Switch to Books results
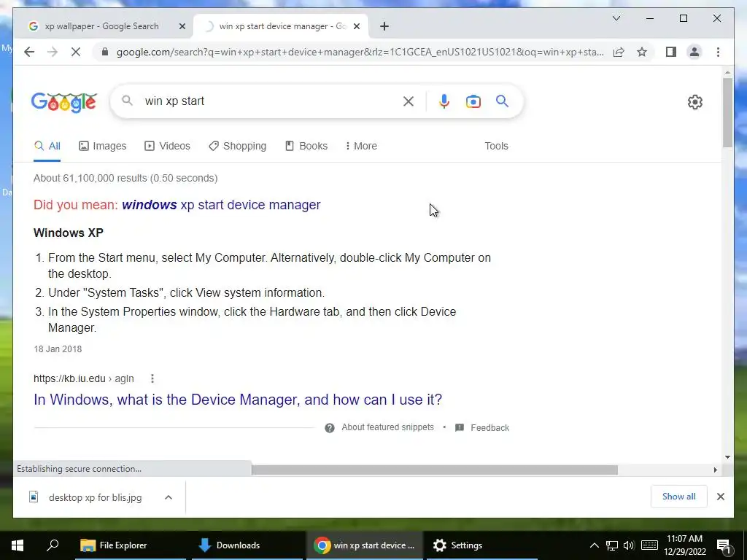This screenshot has height=560, width=747. (306, 146)
